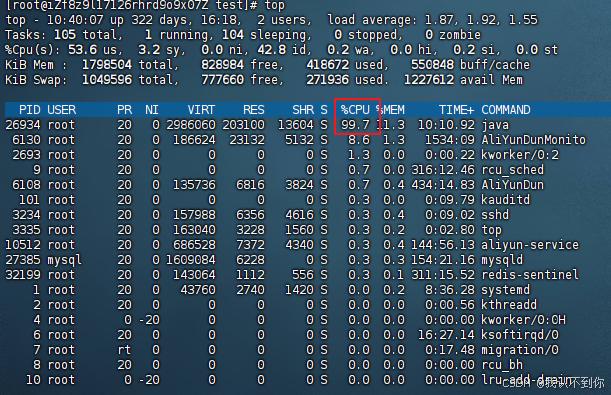Select the rcu_sched process row name

(512, 170)
